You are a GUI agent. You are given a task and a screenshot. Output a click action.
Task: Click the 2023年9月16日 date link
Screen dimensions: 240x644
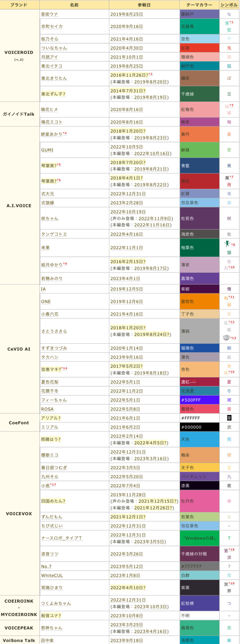(126, 357)
